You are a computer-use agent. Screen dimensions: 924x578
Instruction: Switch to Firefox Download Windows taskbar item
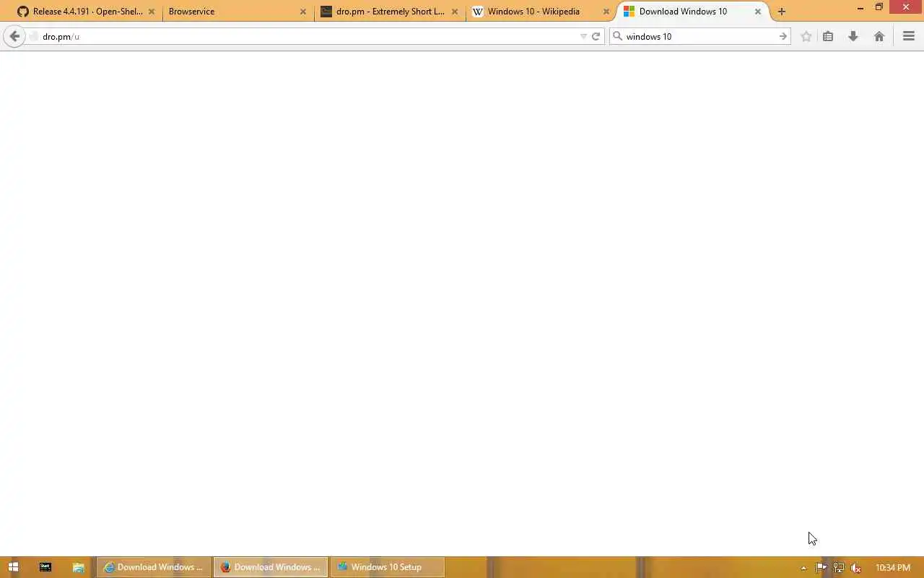(x=271, y=567)
